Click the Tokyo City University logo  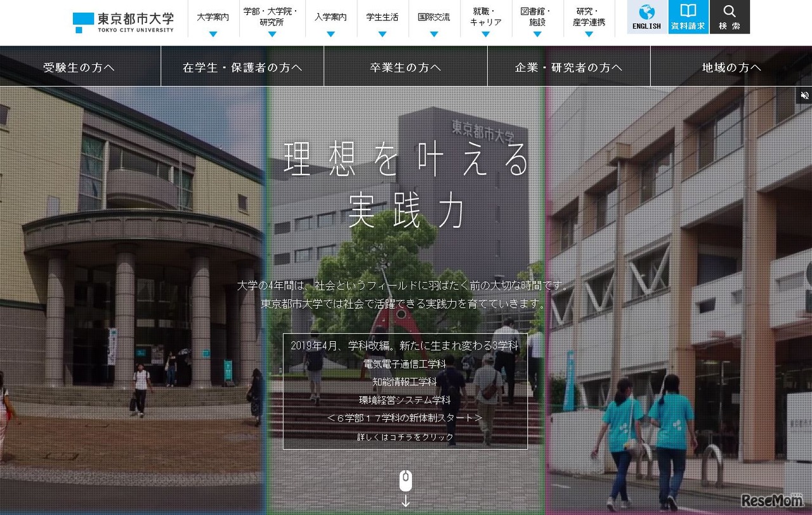coord(124,20)
